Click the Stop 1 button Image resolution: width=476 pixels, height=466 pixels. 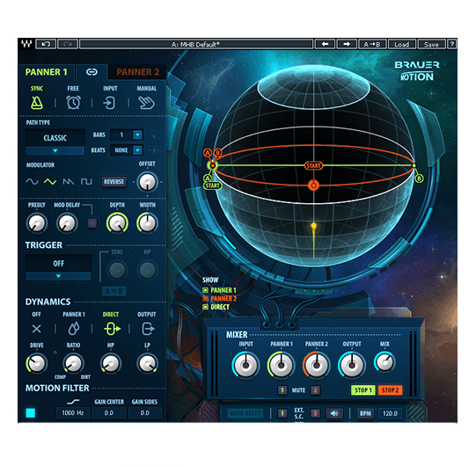(x=363, y=390)
